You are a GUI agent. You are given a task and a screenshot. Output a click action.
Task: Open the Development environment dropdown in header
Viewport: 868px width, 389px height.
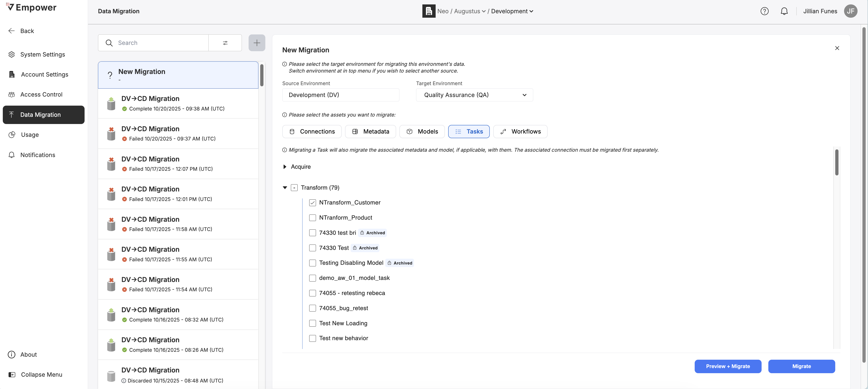(512, 11)
